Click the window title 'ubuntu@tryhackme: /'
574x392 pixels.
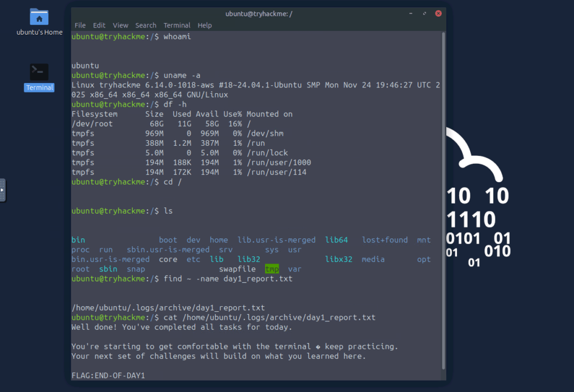(x=258, y=13)
